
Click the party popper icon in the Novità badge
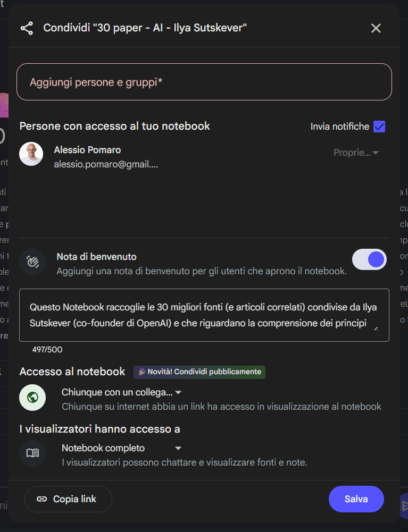point(142,372)
